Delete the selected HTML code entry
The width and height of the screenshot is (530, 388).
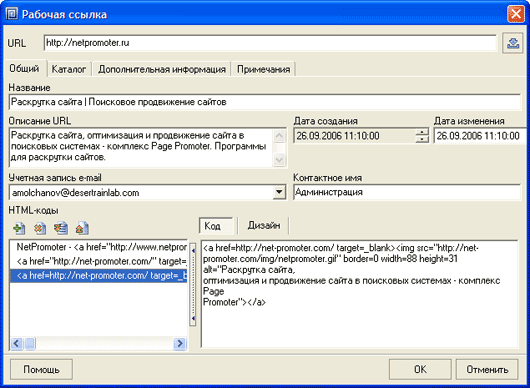(40, 228)
